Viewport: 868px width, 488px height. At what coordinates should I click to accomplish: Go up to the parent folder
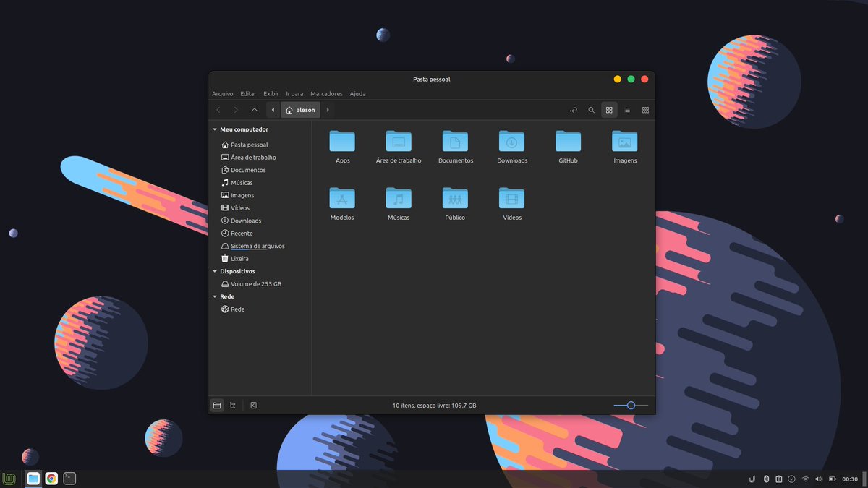[254, 110]
